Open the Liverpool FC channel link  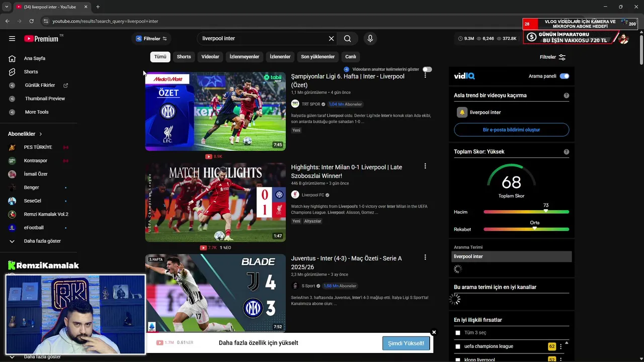(x=313, y=195)
